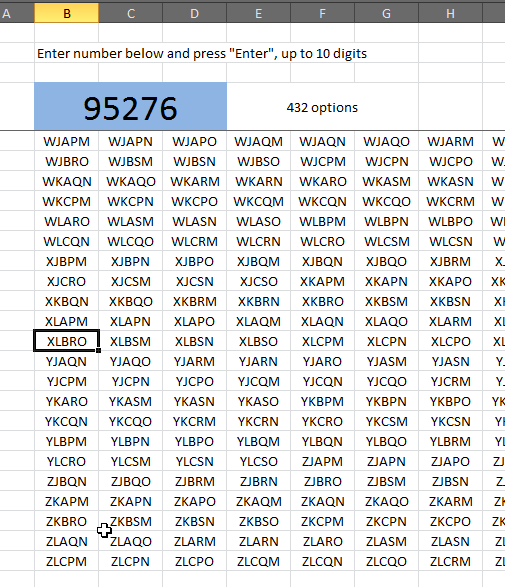The height and width of the screenshot is (587, 505).
Task: Select column H header
Action: (450, 13)
